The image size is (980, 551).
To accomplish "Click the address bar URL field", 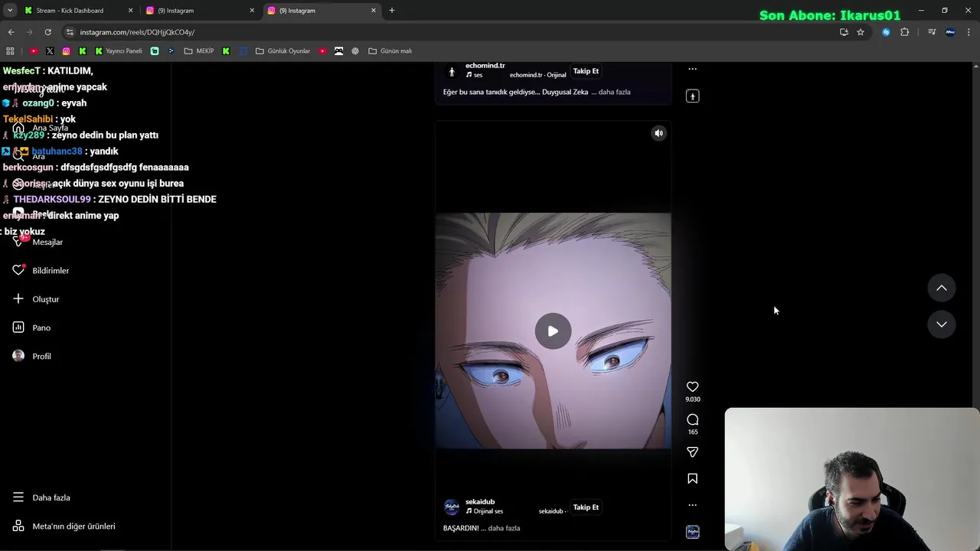I will click(452, 32).
